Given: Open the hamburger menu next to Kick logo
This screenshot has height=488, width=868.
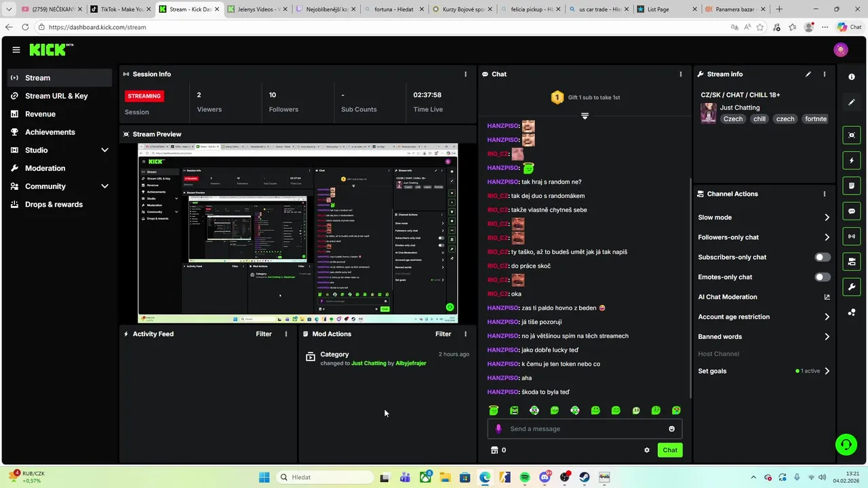Looking at the screenshot, I should click(x=16, y=49).
